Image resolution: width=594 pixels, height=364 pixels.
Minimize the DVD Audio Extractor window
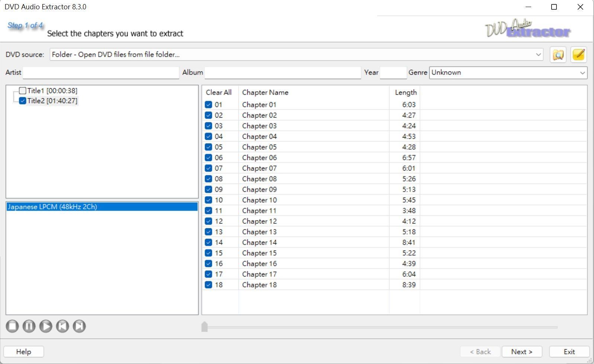[528, 7]
